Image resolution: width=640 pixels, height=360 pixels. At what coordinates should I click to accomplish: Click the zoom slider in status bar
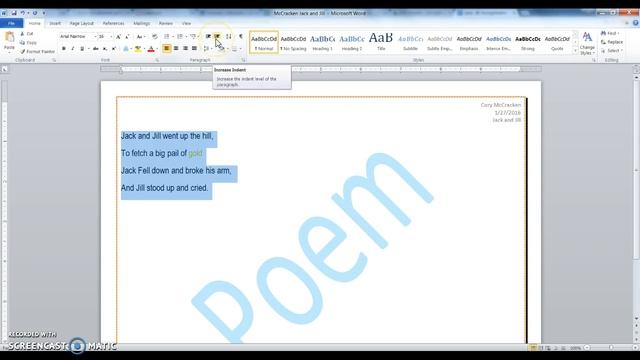pos(611,348)
